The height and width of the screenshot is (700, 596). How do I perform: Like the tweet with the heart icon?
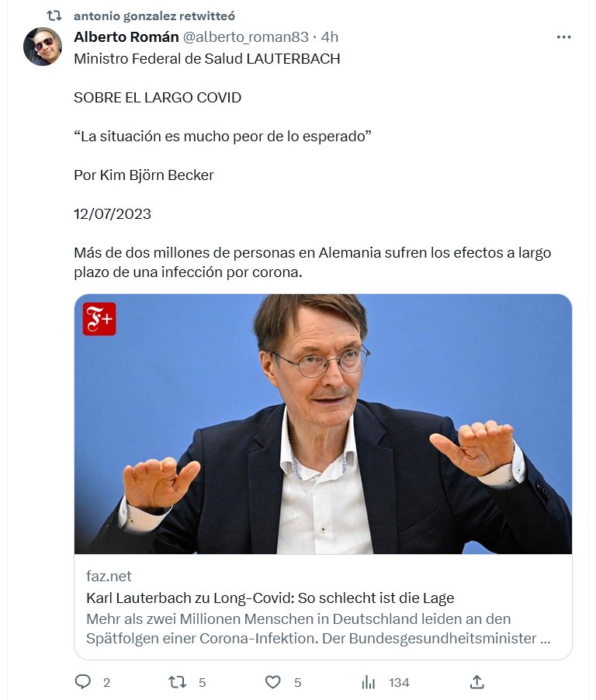coord(272,681)
